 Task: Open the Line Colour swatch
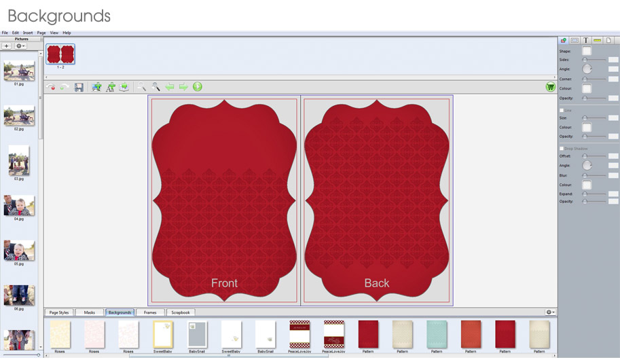pos(587,127)
